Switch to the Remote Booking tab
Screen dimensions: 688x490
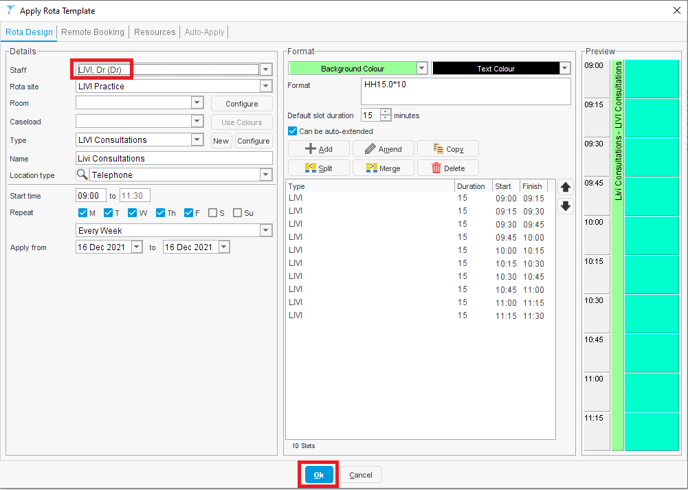click(x=93, y=32)
